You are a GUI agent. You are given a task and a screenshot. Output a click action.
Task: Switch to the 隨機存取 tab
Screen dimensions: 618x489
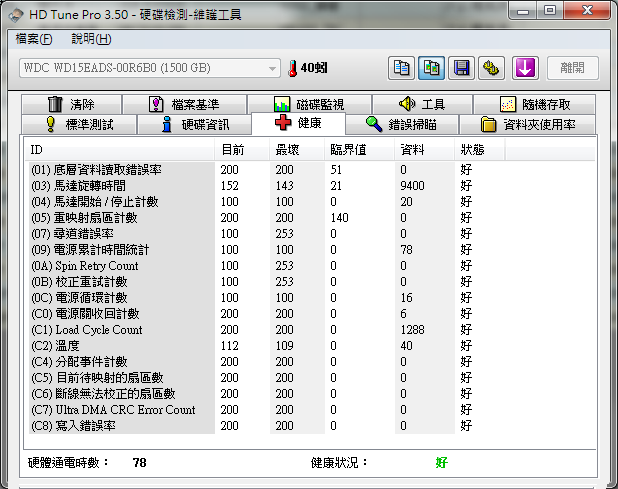[534, 104]
